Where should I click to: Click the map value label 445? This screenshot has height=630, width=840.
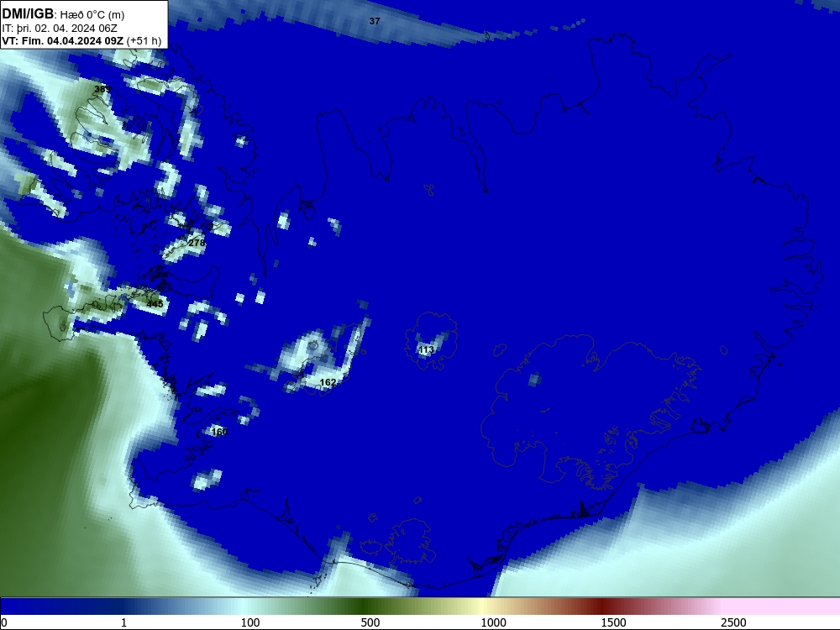coord(155,304)
